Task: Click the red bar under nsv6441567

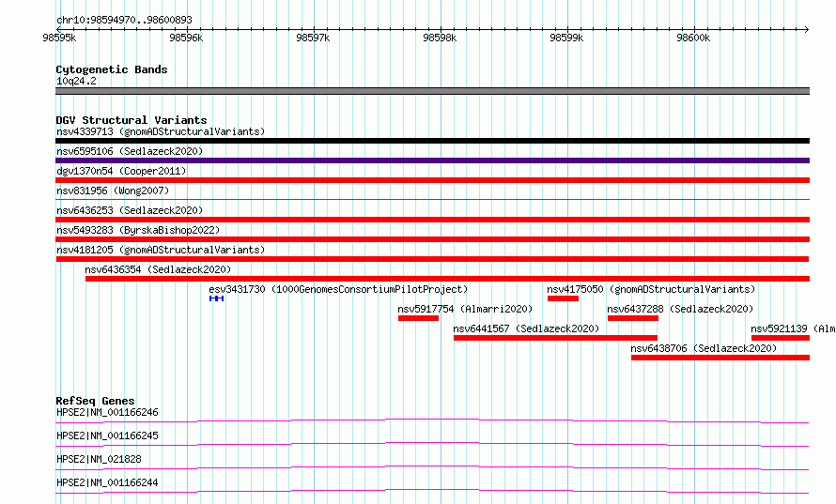Action: [x=555, y=338]
